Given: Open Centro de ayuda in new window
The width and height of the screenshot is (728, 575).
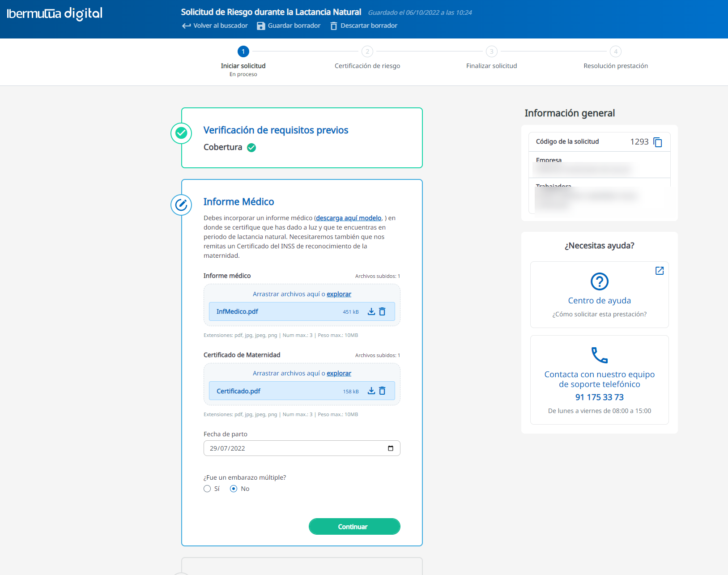Looking at the screenshot, I should 659,271.
